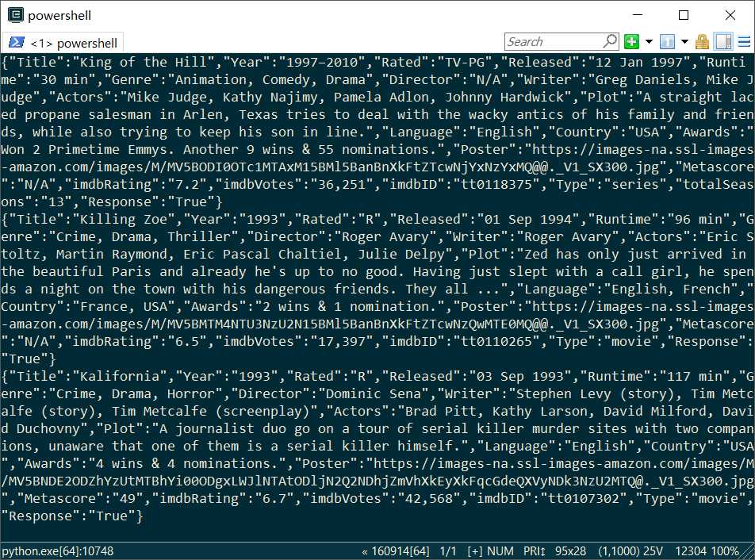The image size is (755, 560).
Task: Expand the console list dropdown arrow
Action: pyautogui.click(x=684, y=42)
